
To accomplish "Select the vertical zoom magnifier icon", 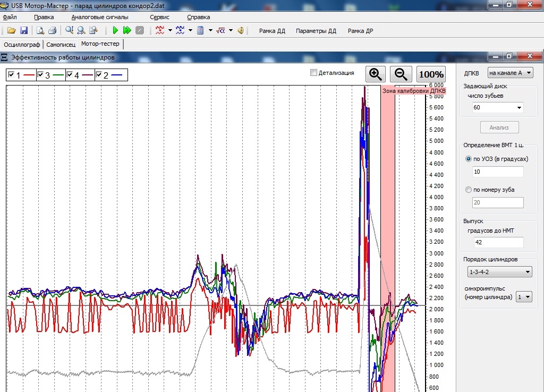I will (x=70, y=30).
